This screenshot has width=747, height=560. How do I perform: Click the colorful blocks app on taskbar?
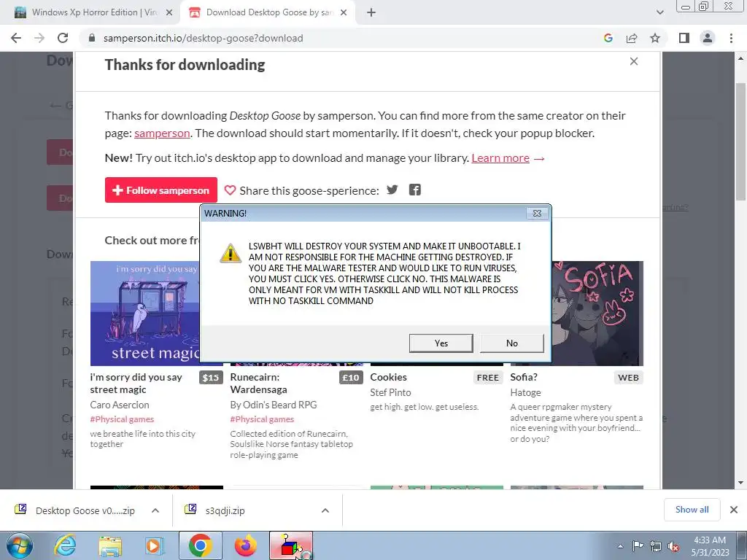(291, 545)
